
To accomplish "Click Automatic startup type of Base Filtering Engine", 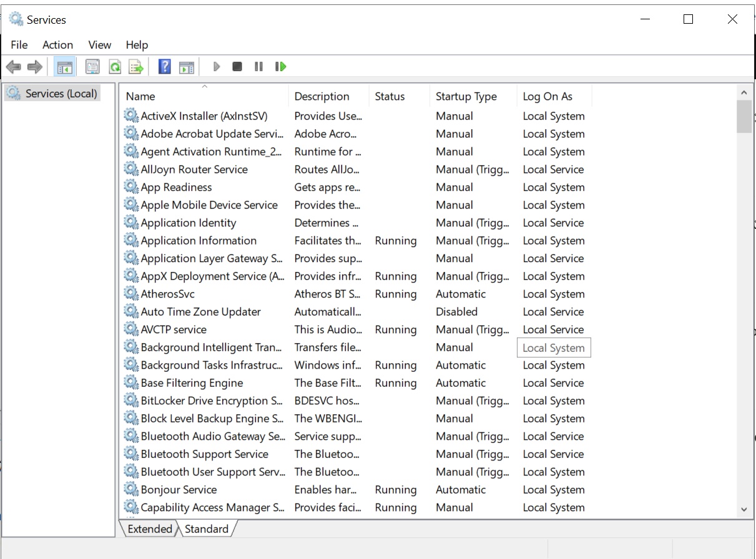I will [461, 382].
